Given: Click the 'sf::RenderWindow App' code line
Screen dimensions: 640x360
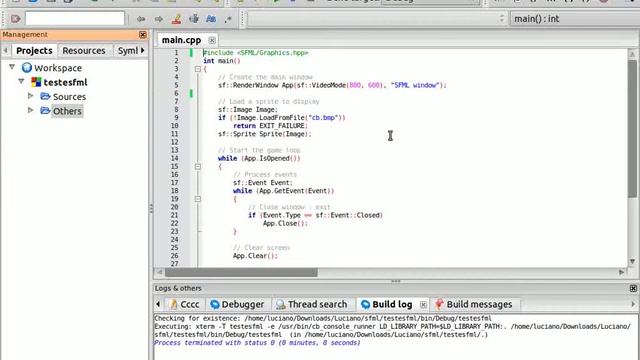Looking at the screenshot, I should 332,85.
